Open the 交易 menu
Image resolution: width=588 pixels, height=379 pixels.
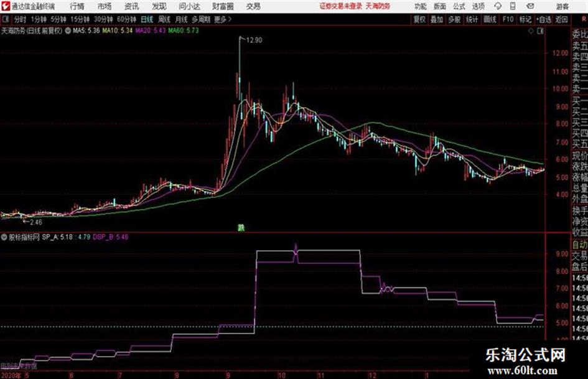pyautogui.click(x=253, y=6)
